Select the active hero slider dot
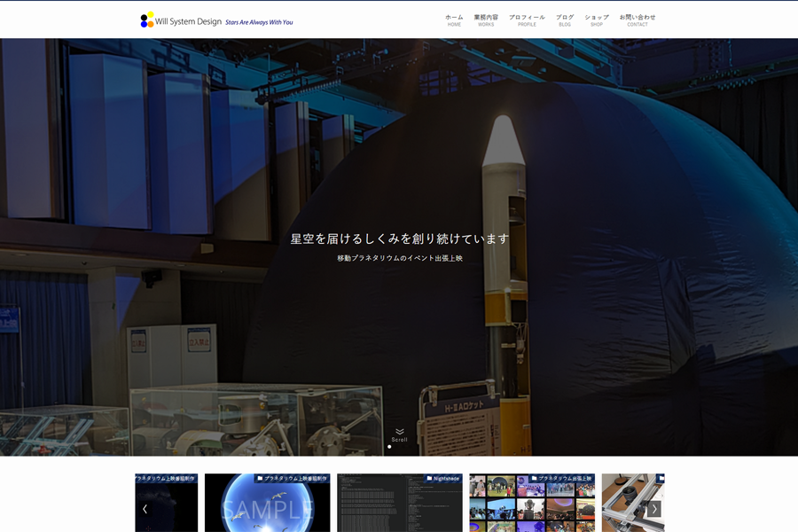Viewport: 798px width, 532px height. 389,447
